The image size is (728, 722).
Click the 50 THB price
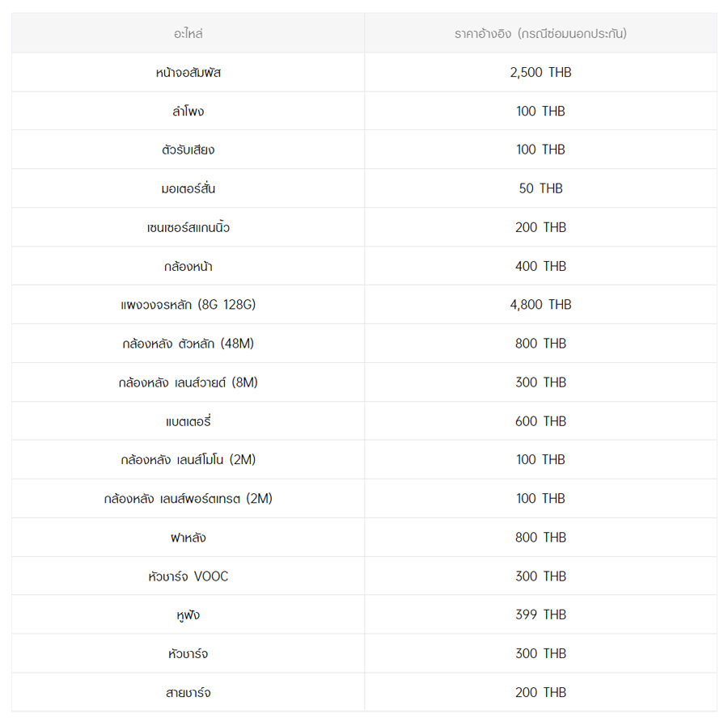point(540,189)
